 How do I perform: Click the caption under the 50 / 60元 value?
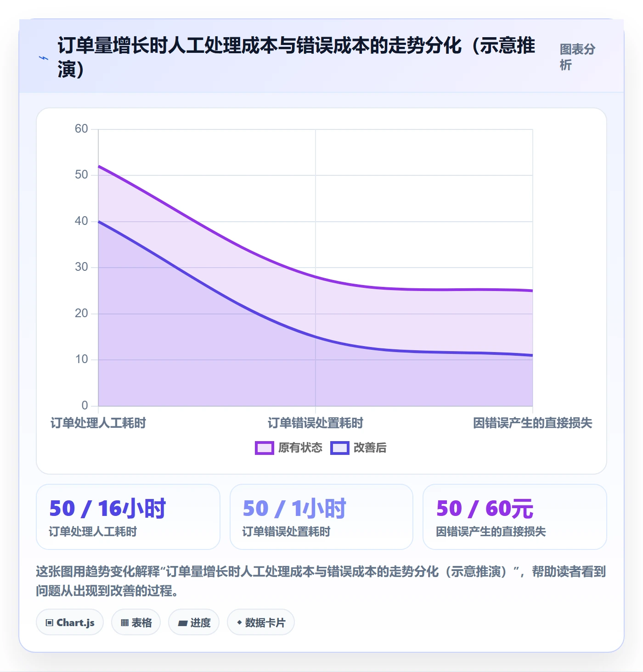[x=491, y=532]
